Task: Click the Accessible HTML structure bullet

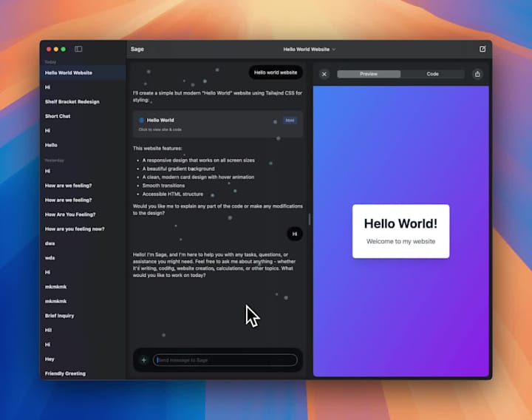Action: coord(173,194)
